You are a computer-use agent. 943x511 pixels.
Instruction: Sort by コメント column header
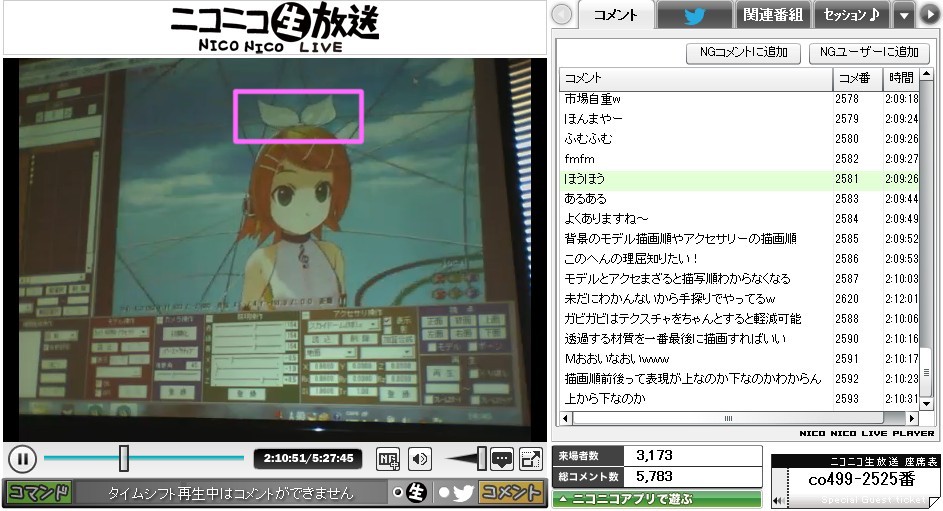tap(696, 78)
